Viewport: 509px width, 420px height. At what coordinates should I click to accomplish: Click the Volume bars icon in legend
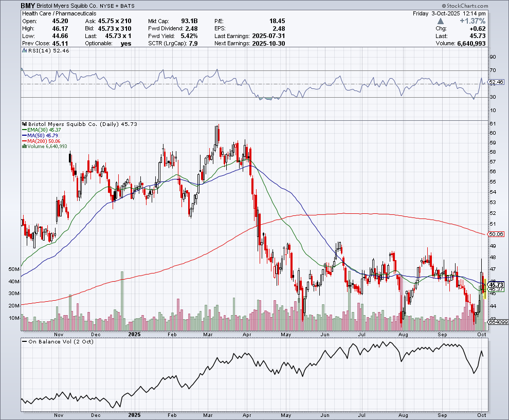click(24, 146)
